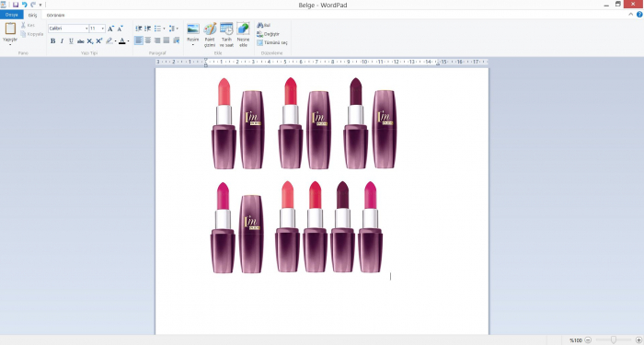Click Tümünü seç select all button
The image size is (644, 345).
click(272, 42)
